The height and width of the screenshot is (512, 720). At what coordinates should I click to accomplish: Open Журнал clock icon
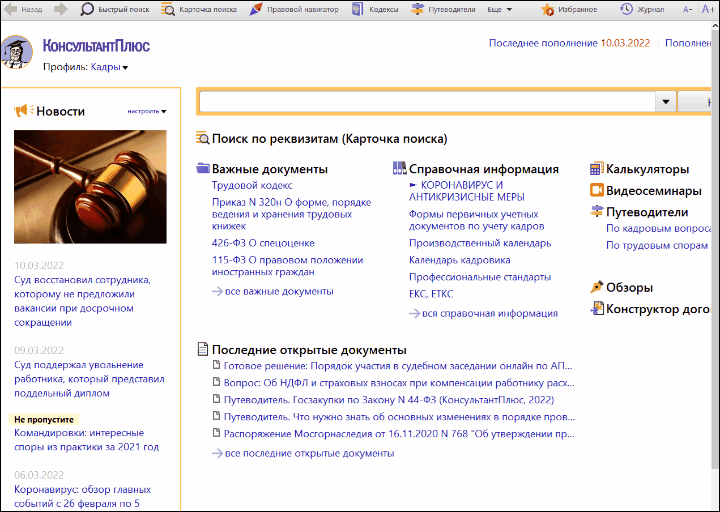pos(626,9)
